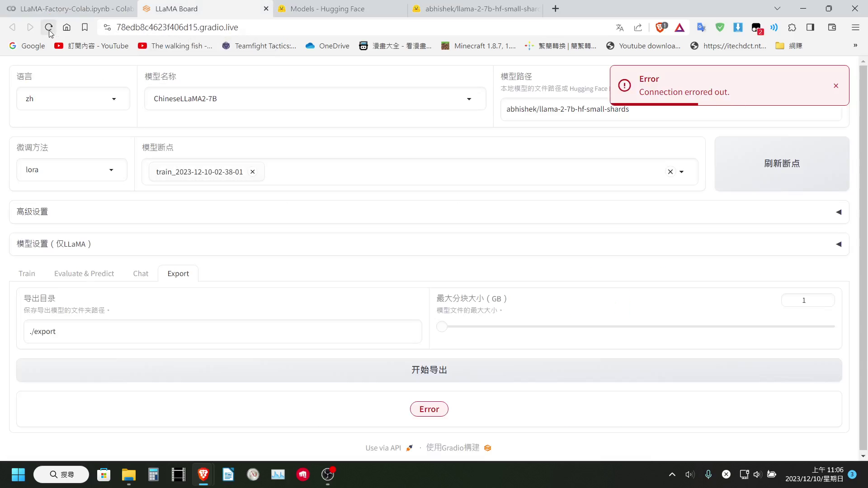The image size is (868, 488).
Task: Switch to LLaMA-Factory-Colab.ipynb browser tab
Action: pos(70,9)
